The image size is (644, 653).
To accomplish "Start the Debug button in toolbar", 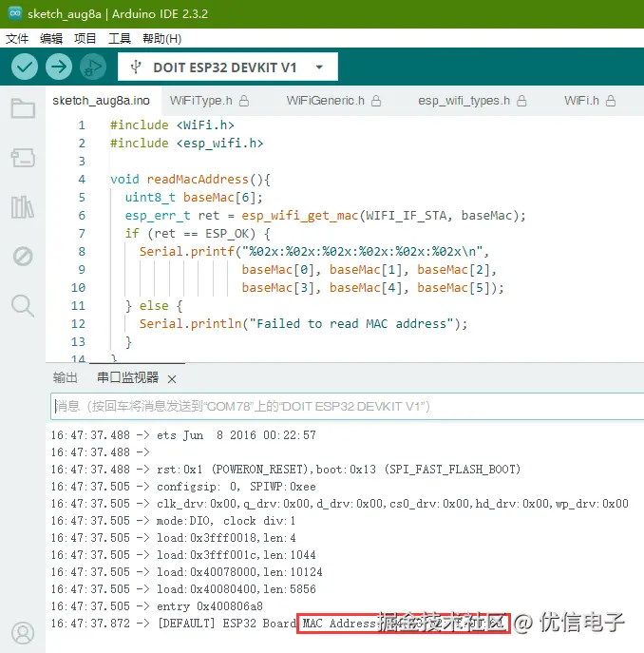I will point(93,67).
